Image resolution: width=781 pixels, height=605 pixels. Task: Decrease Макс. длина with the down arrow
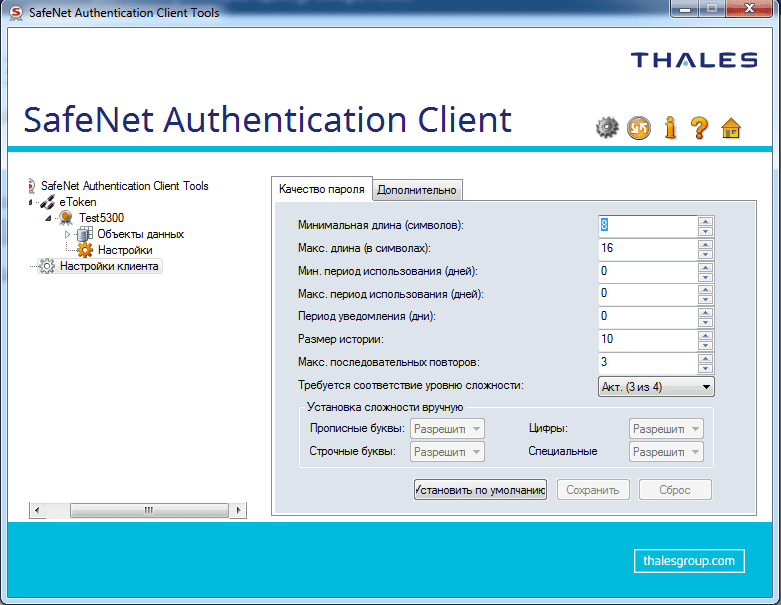pyautogui.click(x=705, y=254)
